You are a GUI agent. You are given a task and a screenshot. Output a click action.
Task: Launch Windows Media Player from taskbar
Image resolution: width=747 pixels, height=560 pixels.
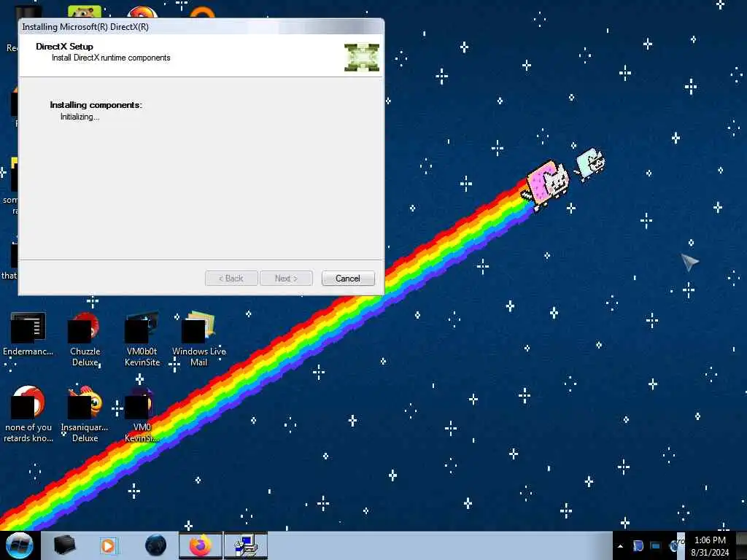108,545
